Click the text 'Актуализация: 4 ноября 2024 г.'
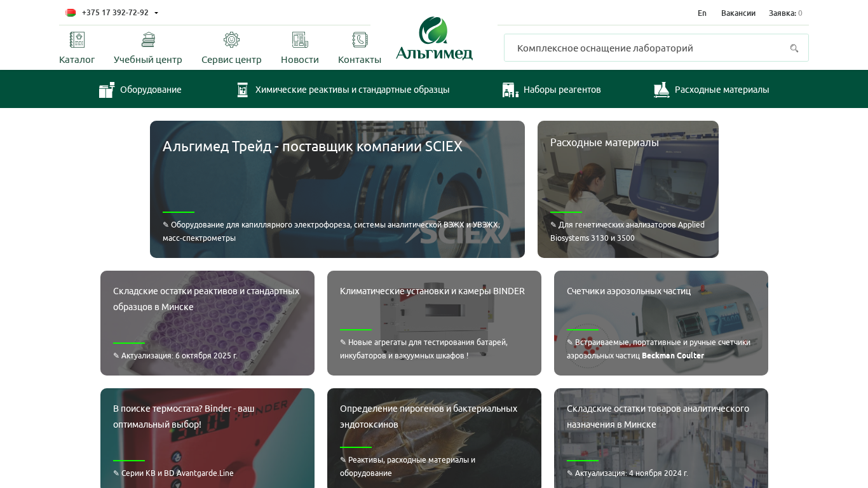 tap(632, 473)
